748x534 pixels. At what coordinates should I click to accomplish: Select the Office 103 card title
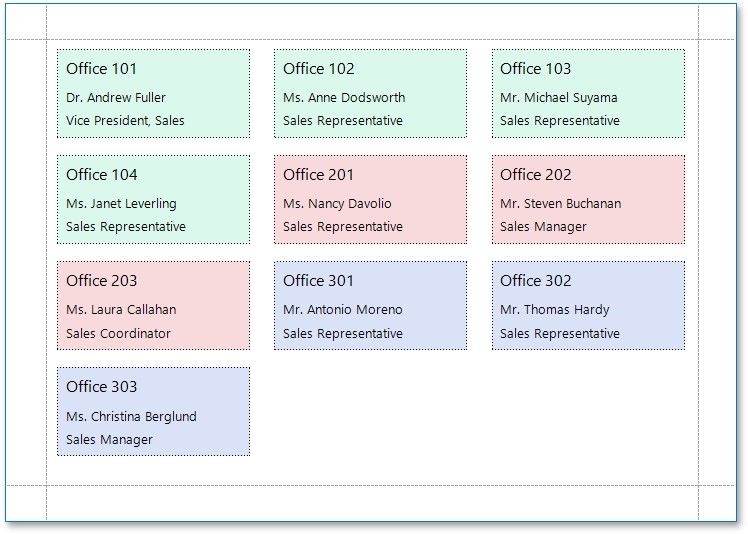[536, 69]
